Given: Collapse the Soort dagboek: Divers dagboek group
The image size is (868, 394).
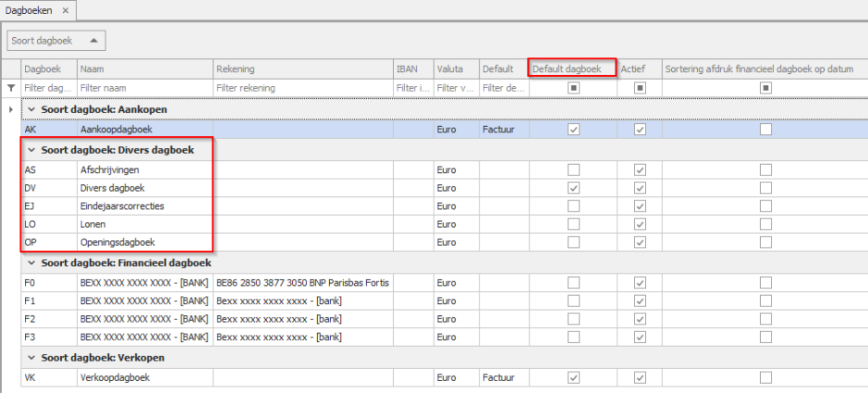Looking at the screenshot, I should pos(31,150).
